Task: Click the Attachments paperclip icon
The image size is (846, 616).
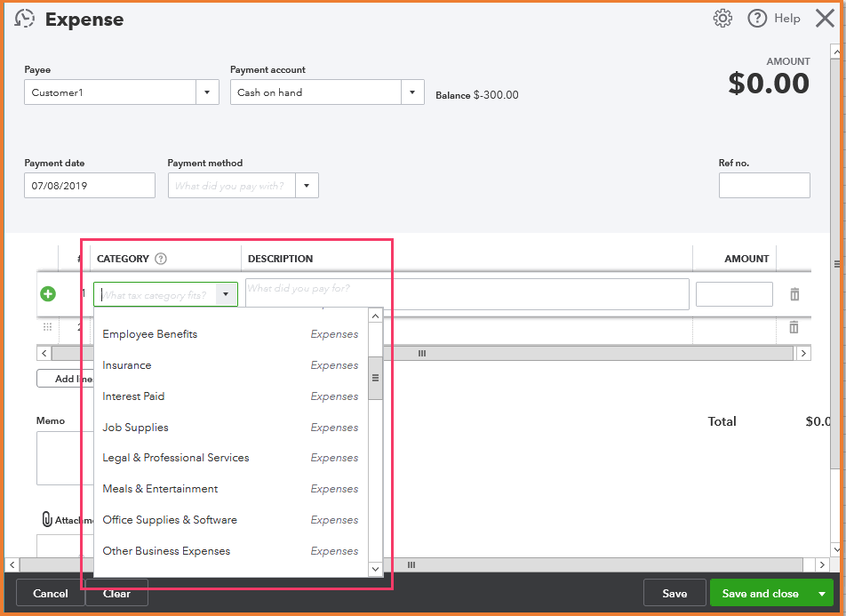Action: click(47, 519)
